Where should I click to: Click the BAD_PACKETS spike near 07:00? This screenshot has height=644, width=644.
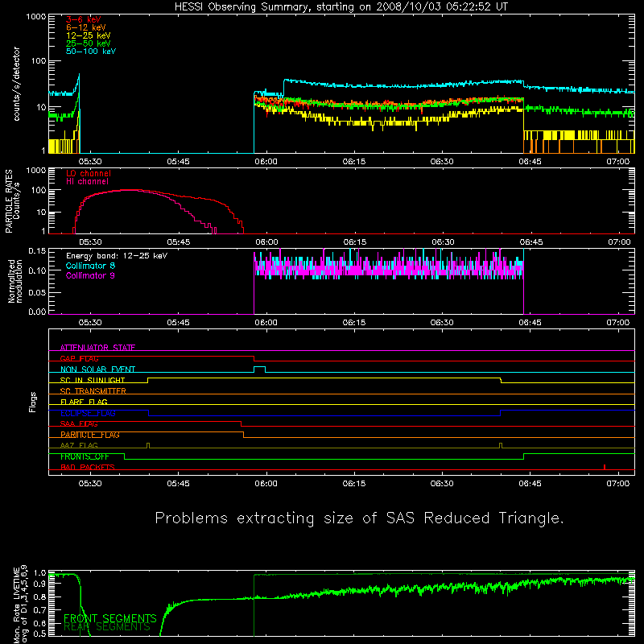coord(605,467)
